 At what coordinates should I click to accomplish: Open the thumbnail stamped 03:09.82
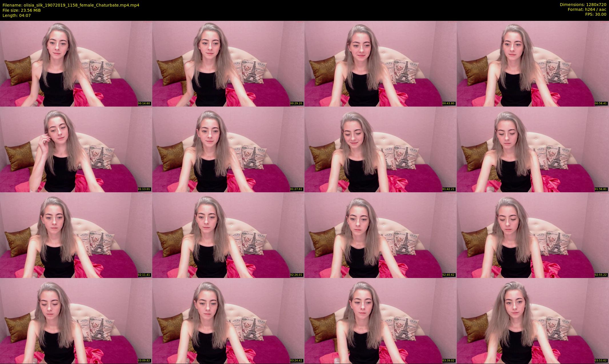(x=76, y=321)
